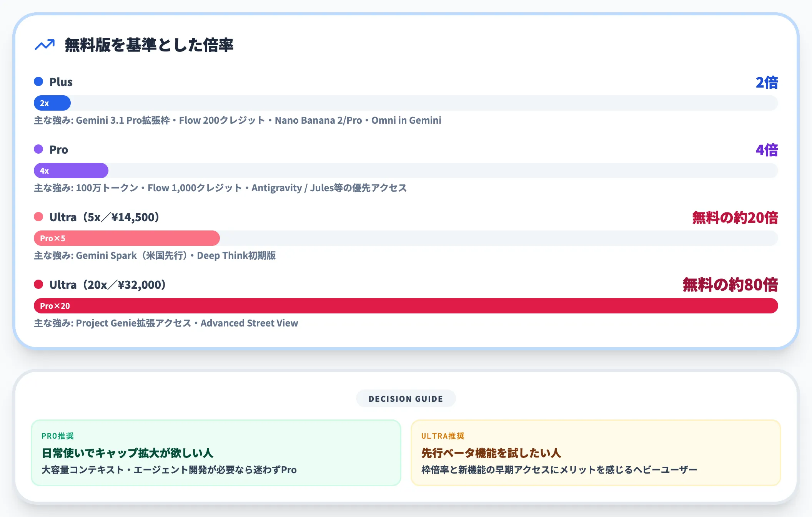Screen dimensions: 812x517
Task: Click the Pro plan label
Action: 58,149
